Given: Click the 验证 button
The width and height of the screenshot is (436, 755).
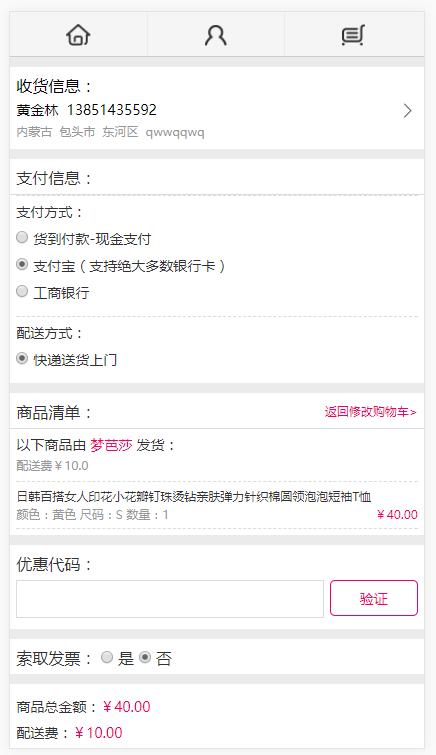Looking at the screenshot, I should [x=374, y=598].
